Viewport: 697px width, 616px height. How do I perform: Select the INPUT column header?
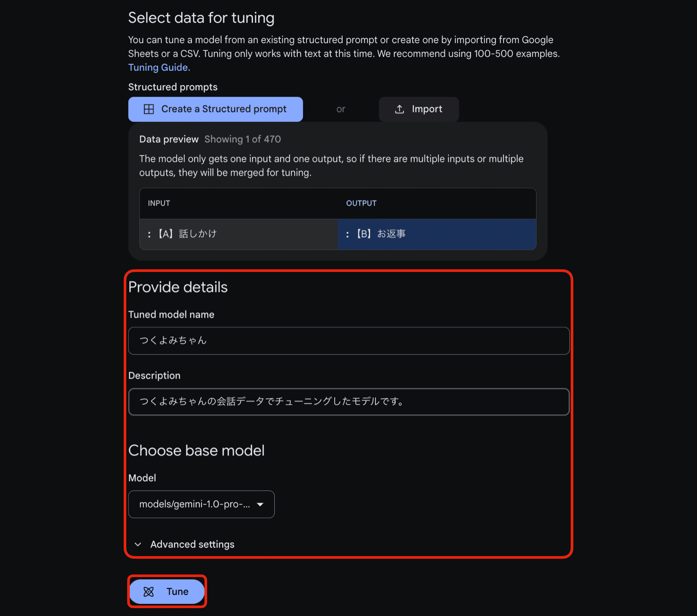[158, 203]
